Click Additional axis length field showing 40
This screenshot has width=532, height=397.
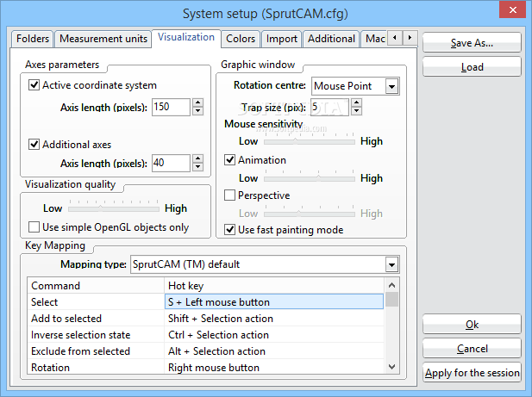pos(171,163)
